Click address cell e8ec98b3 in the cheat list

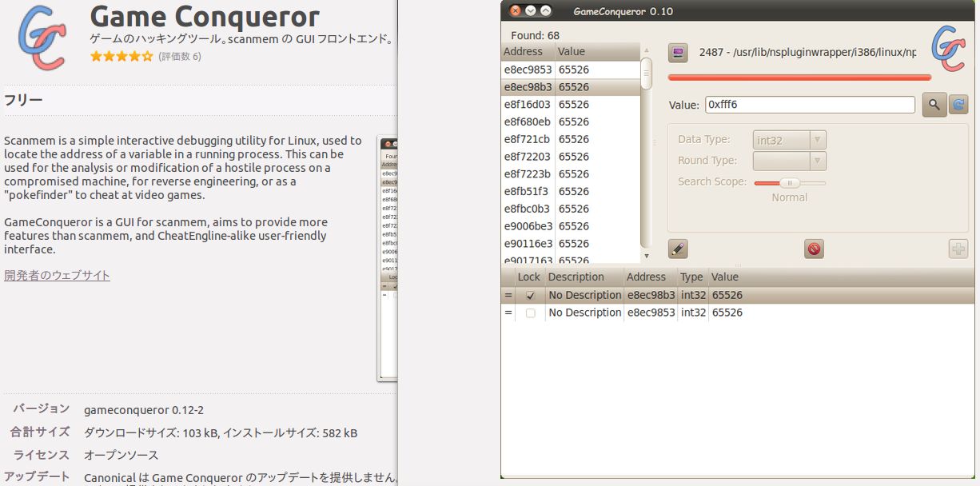pyautogui.click(x=651, y=295)
